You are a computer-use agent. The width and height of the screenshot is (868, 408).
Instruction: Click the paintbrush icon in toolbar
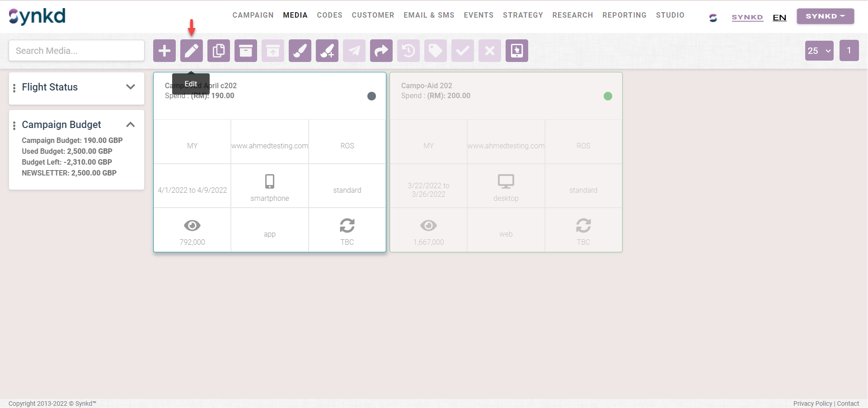(x=300, y=51)
